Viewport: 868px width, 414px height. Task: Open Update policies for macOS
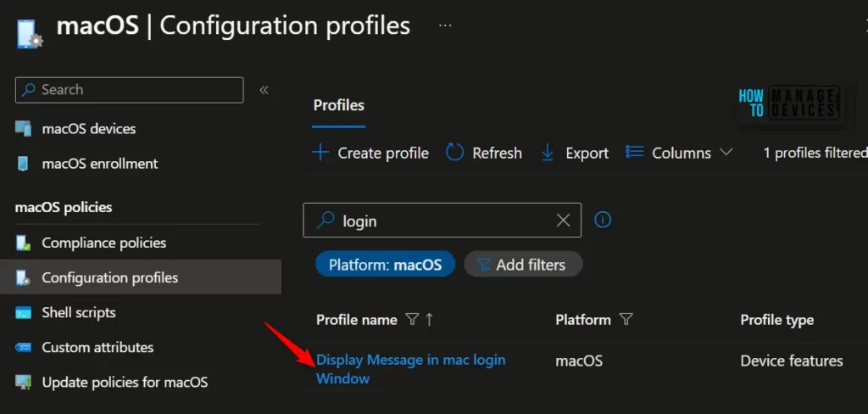(125, 382)
